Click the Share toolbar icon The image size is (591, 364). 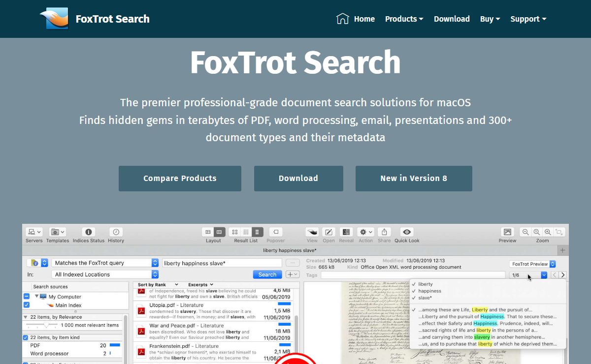click(x=384, y=232)
